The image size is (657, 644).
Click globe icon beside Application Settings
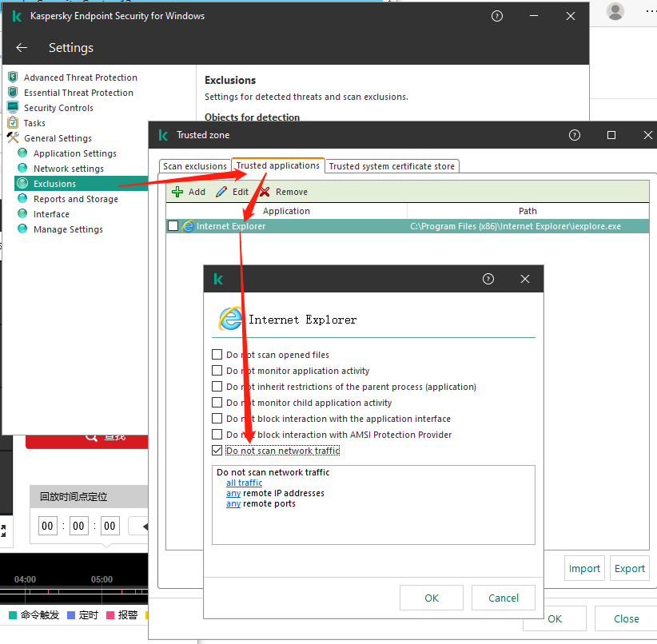[22, 153]
